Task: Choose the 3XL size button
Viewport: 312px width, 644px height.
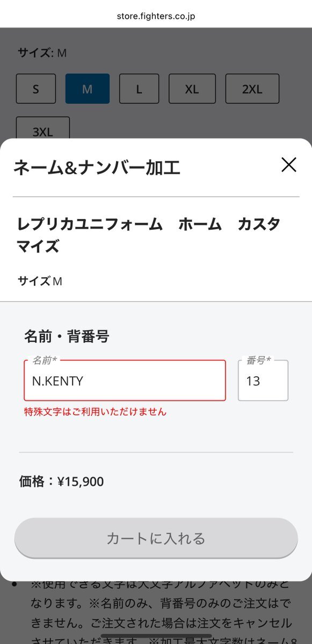Action: click(x=43, y=128)
